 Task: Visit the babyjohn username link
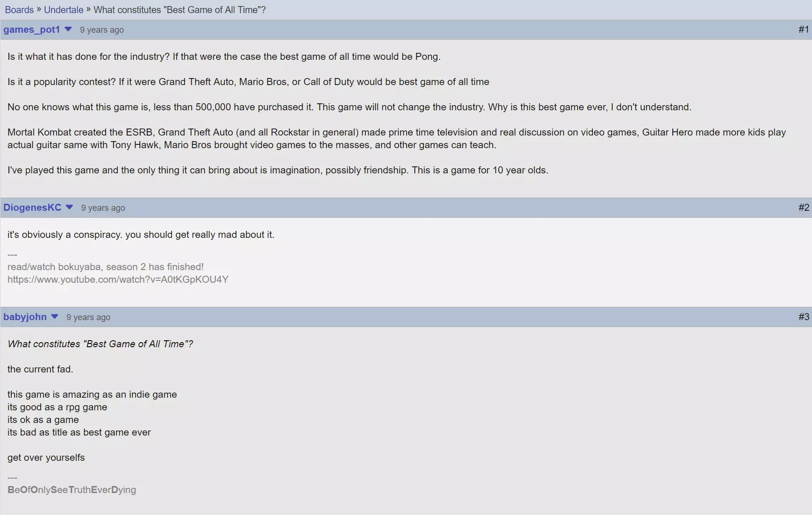25,317
